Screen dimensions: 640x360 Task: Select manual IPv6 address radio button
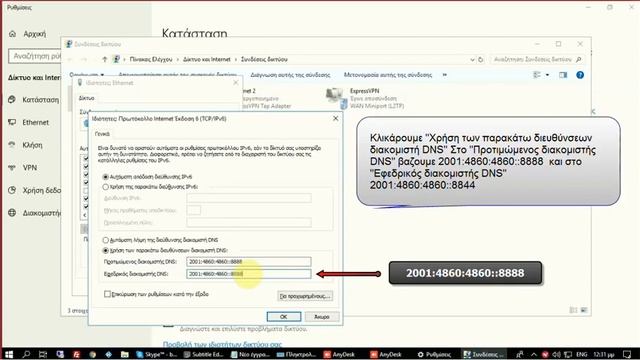pos(106,187)
